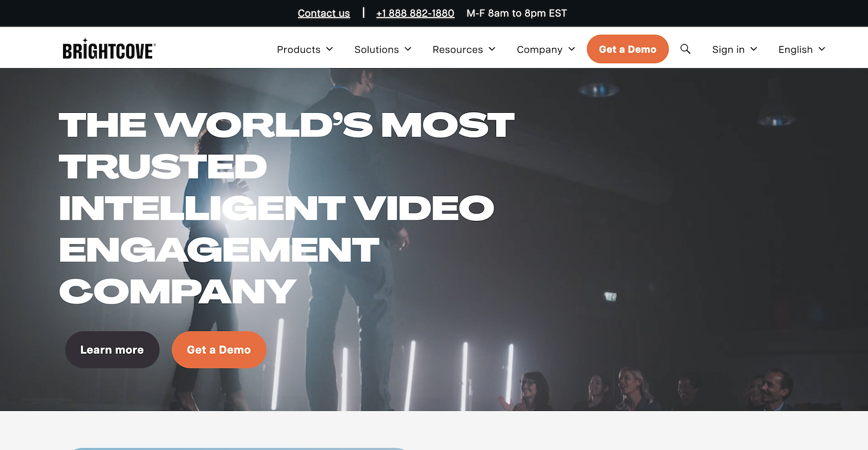Viewport: 868px width, 450px height.
Task: Click the +1 888 882-1880 phone link
Action: pyautogui.click(x=415, y=13)
